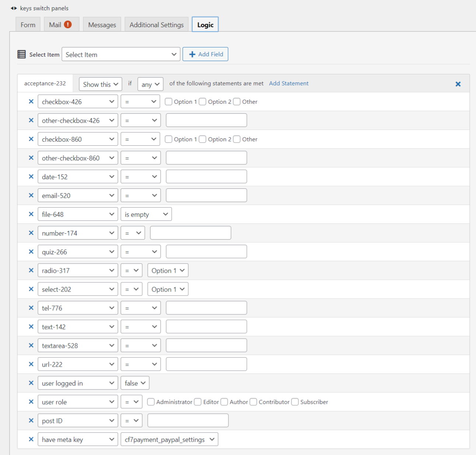Open the is empty operator dropdown
Screen dimensions: 476x455
coord(146,215)
